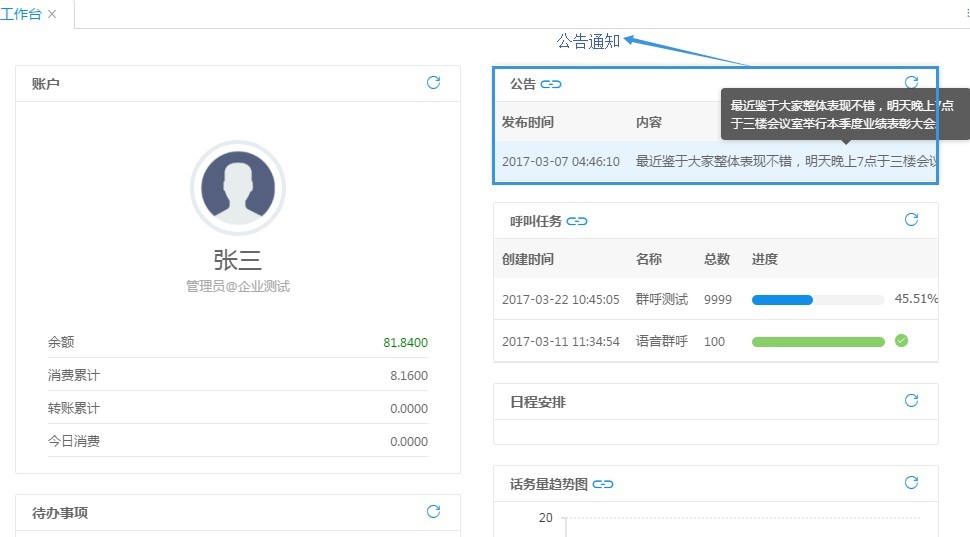
Task: Click the 发布时间 column header
Action: point(528,122)
